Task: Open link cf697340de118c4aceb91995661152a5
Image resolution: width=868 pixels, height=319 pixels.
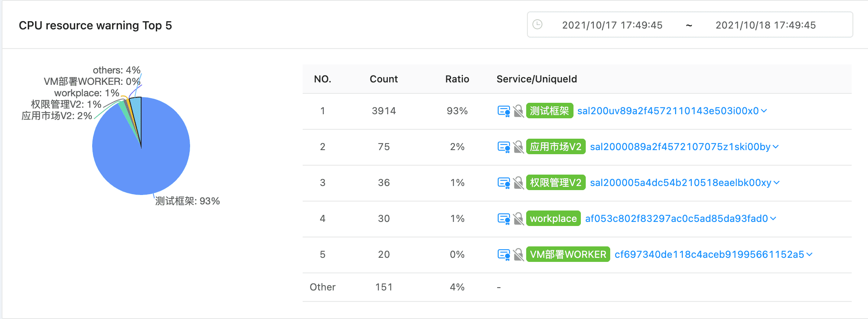Action: tap(709, 255)
